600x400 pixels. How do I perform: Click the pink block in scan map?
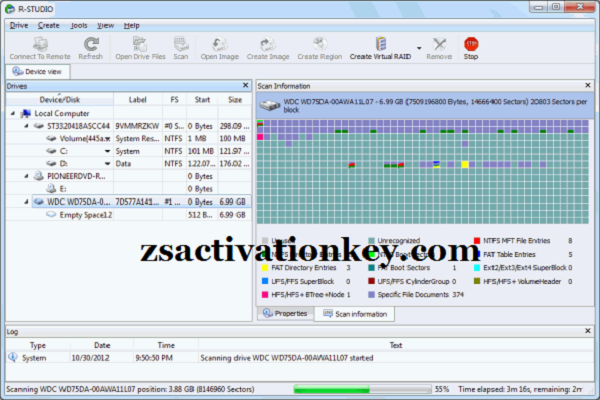260,137
